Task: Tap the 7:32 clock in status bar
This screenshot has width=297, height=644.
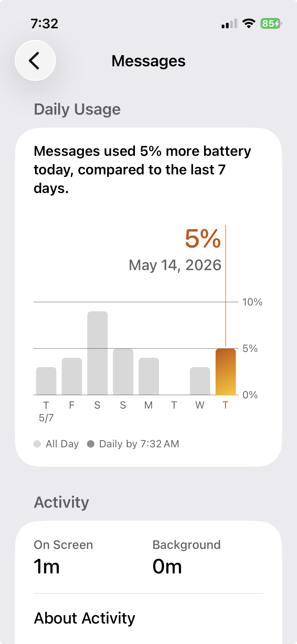Action: (x=45, y=24)
